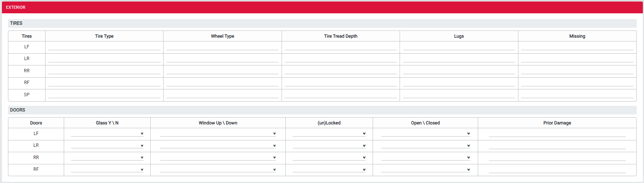Click Tire Tread Depth field for RF tire

coord(341,83)
